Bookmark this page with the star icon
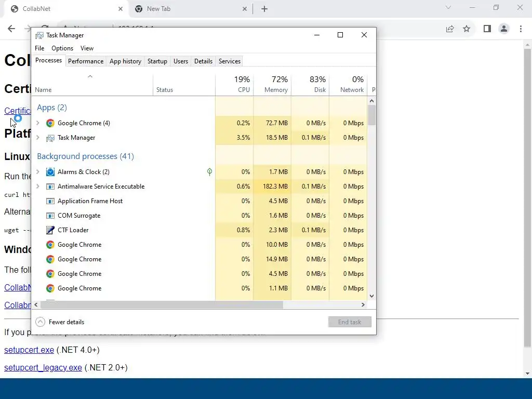The width and height of the screenshot is (532, 399). point(467,29)
